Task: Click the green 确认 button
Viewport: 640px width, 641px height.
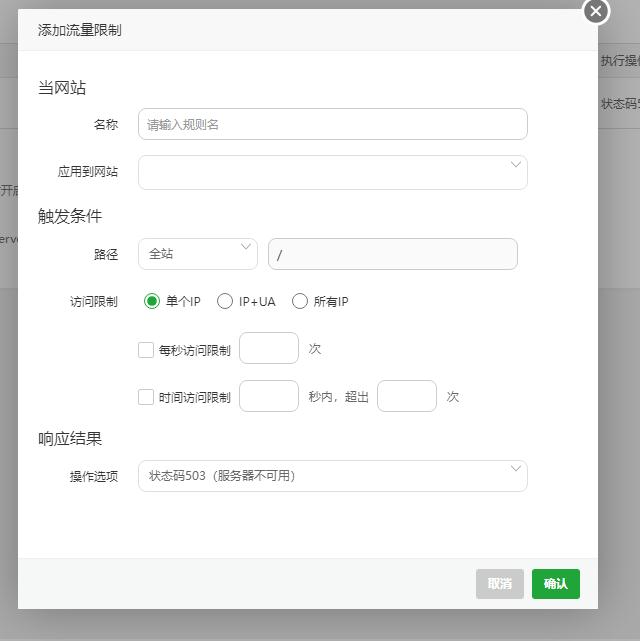Action: pos(556,584)
